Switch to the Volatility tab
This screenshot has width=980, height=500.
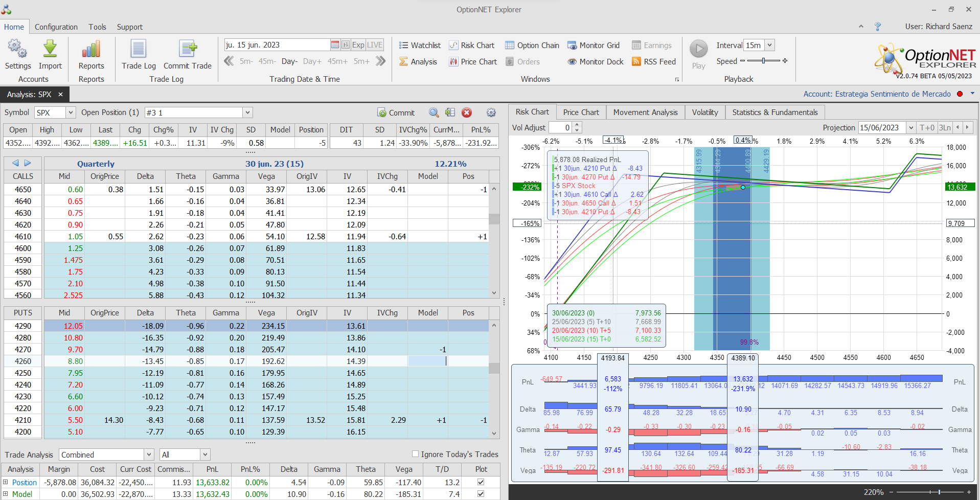(704, 112)
